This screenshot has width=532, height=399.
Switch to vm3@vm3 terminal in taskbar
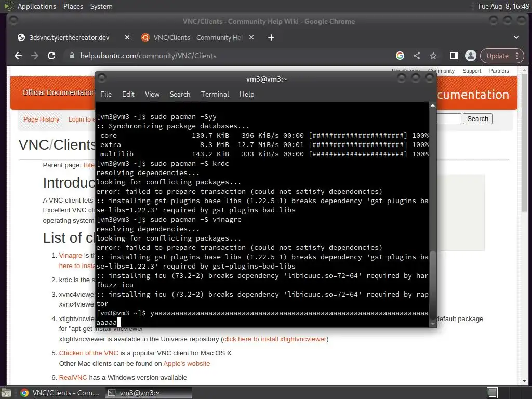(148, 393)
